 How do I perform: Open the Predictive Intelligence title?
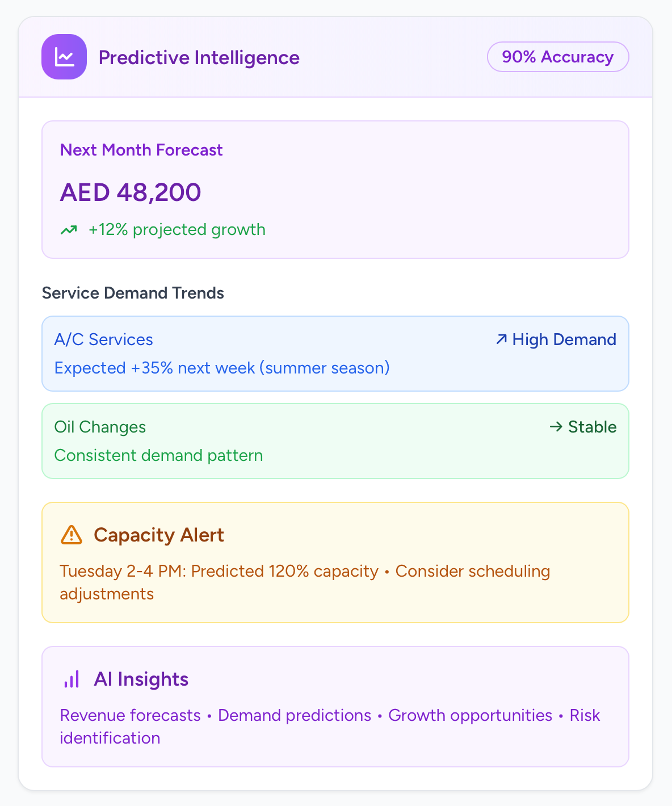click(x=199, y=57)
